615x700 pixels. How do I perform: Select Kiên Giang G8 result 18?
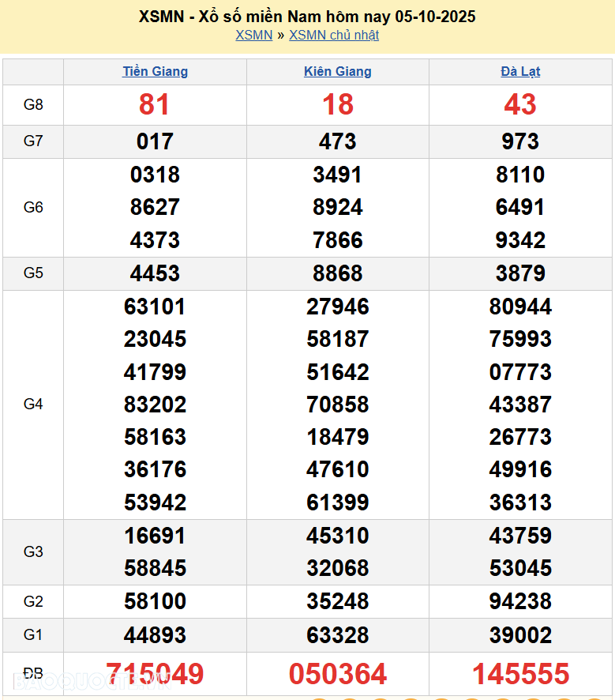337,104
